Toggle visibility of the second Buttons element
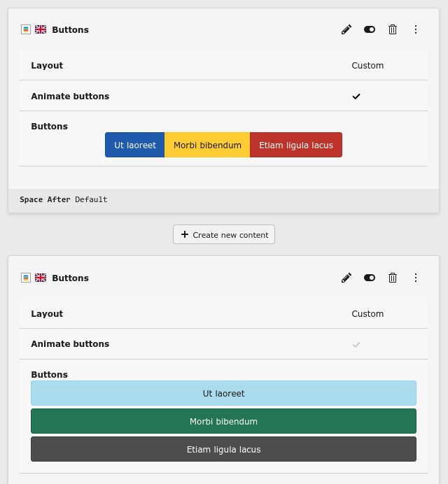The image size is (448, 484). coord(370,278)
